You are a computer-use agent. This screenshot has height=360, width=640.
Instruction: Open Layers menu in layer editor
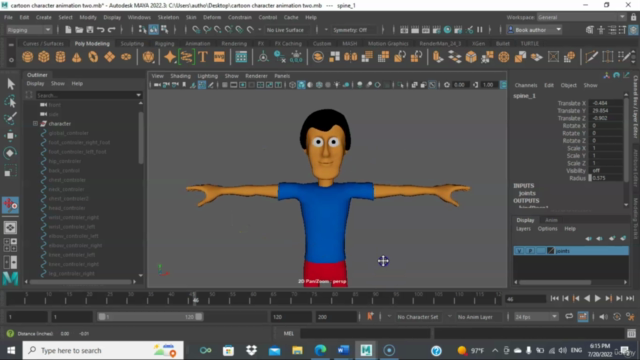point(523,229)
